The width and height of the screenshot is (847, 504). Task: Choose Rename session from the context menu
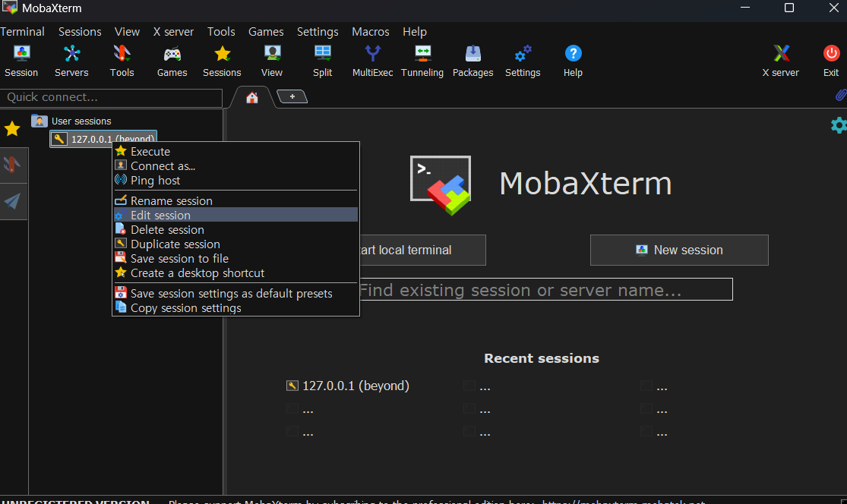(x=236, y=200)
